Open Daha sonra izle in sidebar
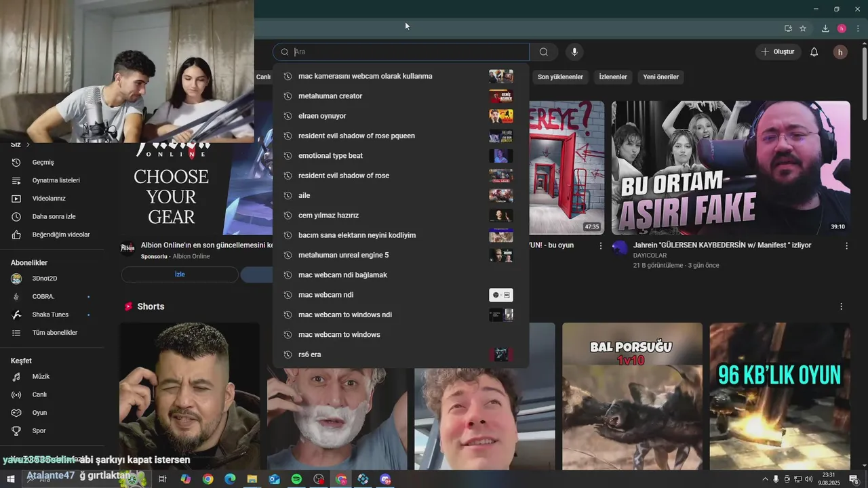The width and height of the screenshot is (868, 488). pyautogui.click(x=53, y=217)
